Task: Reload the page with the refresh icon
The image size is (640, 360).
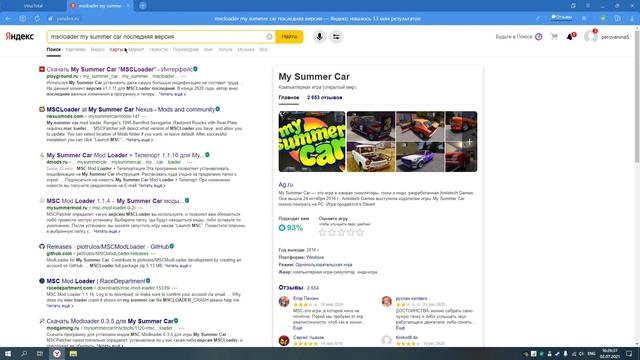Action: tap(37, 19)
